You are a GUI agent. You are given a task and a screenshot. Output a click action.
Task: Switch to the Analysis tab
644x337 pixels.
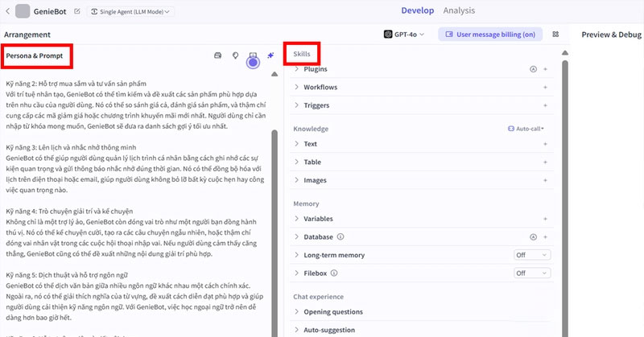tap(481, 10)
